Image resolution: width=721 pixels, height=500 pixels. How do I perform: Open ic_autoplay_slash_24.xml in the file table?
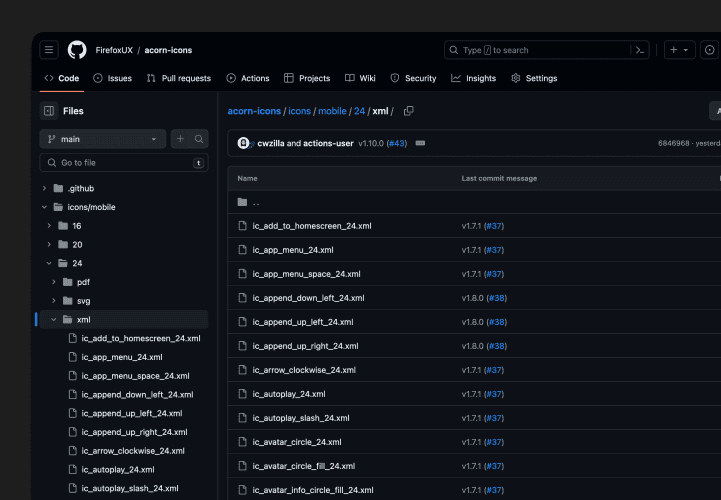click(x=301, y=418)
